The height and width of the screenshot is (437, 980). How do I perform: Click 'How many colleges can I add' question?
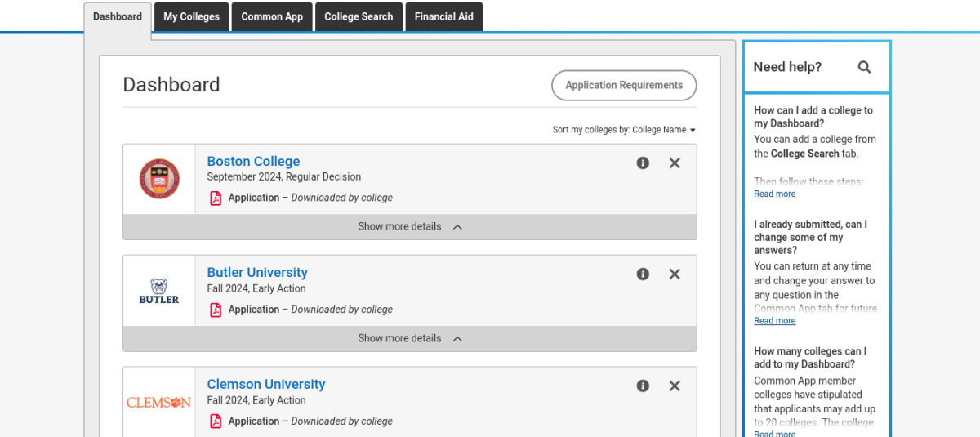(810, 358)
